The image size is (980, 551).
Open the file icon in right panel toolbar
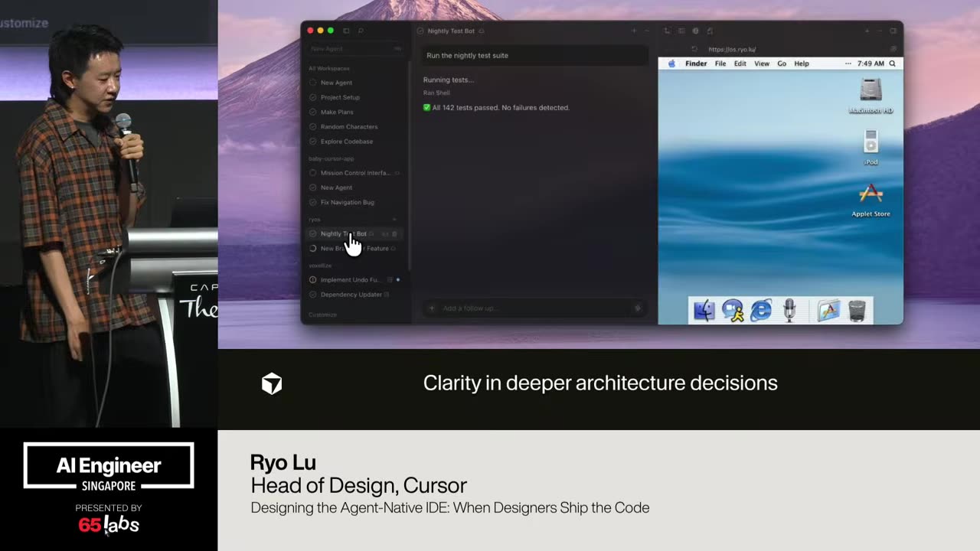coord(710,31)
